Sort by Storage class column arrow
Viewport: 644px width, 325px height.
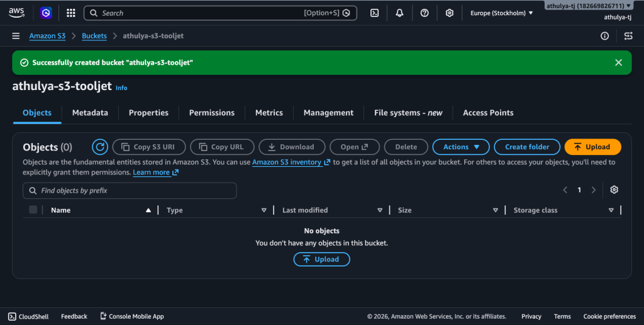click(x=611, y=210)
